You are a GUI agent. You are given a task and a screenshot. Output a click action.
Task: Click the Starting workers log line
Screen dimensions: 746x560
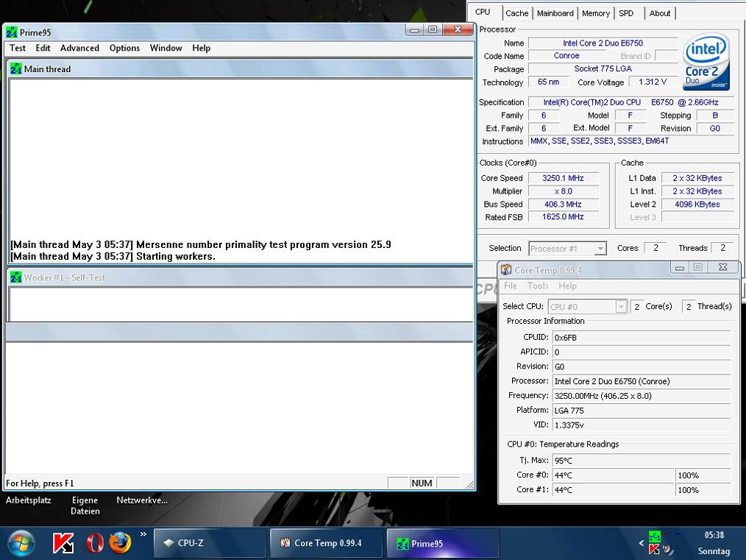113,256
